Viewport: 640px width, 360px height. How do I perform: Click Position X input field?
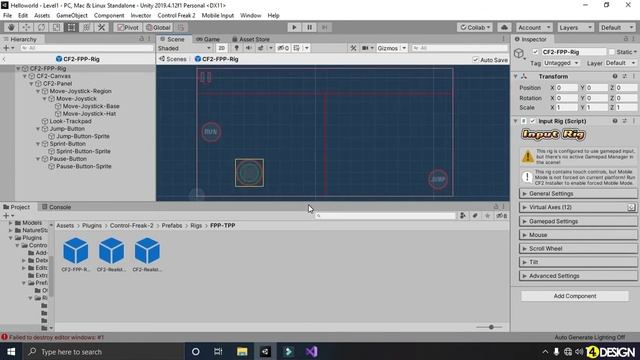[x=567, y=88]
